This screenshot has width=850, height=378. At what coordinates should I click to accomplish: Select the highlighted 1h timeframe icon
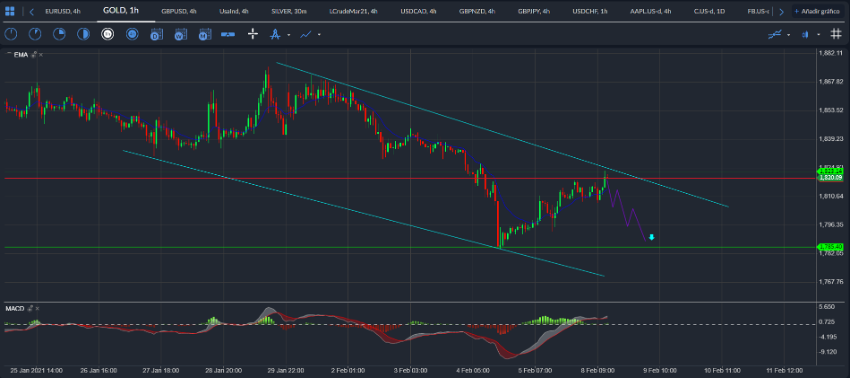pyautogui.click(x=107, y=35)
